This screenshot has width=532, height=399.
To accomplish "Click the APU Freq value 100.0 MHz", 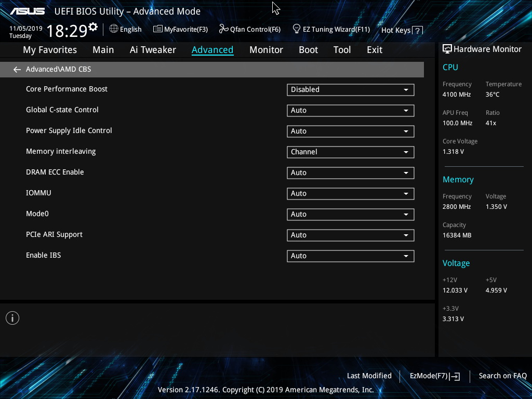I will [x=457, y=123].
